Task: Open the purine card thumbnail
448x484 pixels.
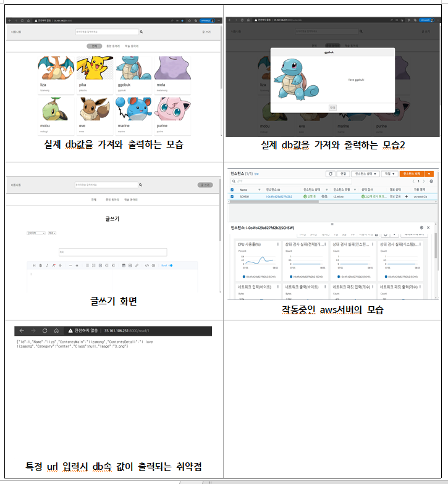Action: click(x=173, y=109)
